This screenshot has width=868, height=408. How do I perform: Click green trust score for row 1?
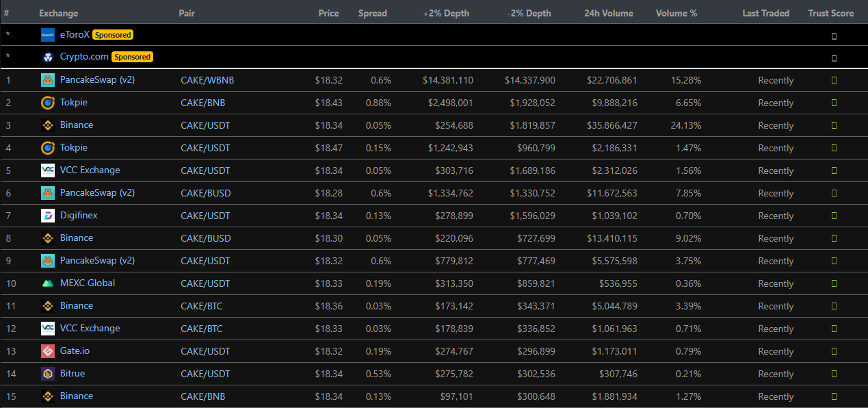[x=834, y=81]
